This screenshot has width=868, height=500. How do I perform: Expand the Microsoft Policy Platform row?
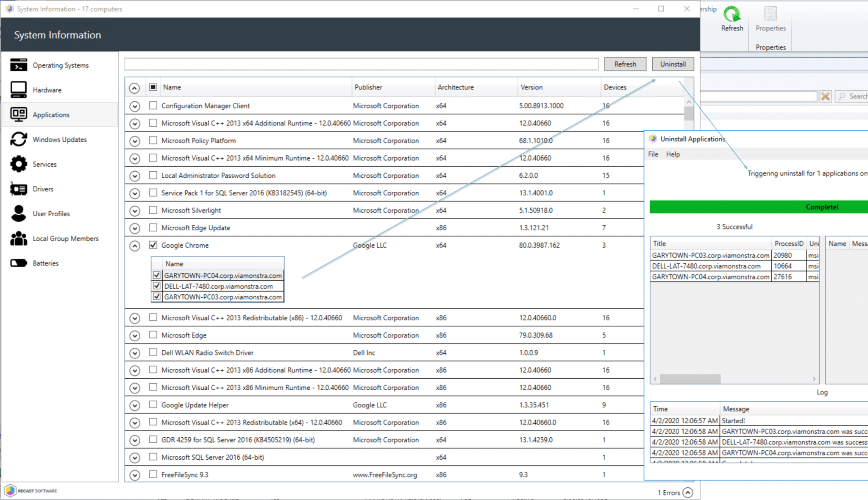coord(134,141)
